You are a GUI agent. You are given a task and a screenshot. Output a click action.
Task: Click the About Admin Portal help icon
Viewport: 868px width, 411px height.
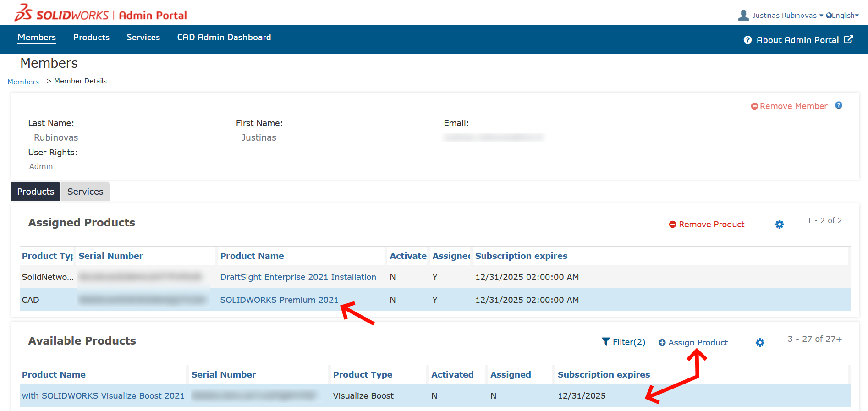click(747, 40)
